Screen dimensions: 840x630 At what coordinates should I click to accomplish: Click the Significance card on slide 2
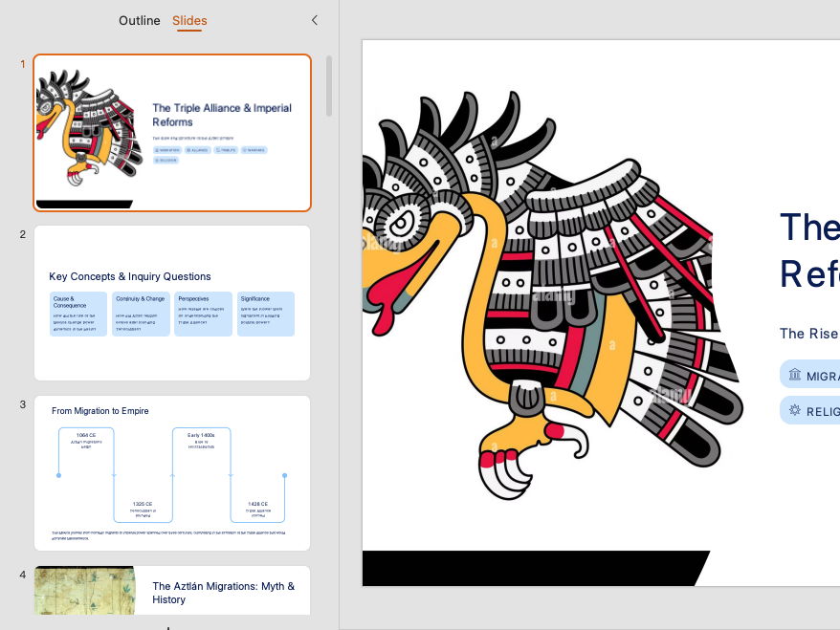click(266, 314)
